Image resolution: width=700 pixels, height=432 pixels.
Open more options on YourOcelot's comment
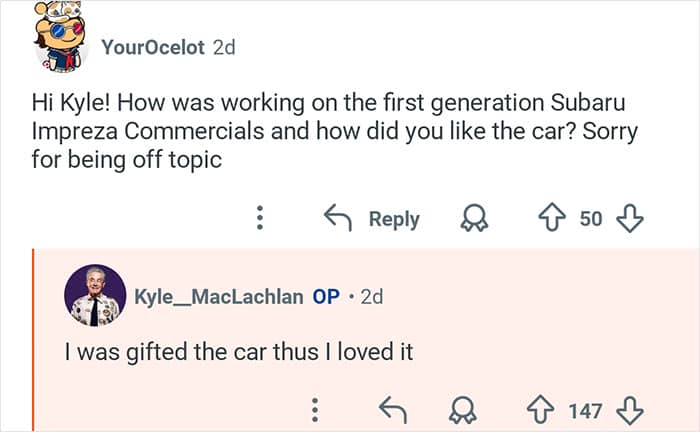(260, 218)
